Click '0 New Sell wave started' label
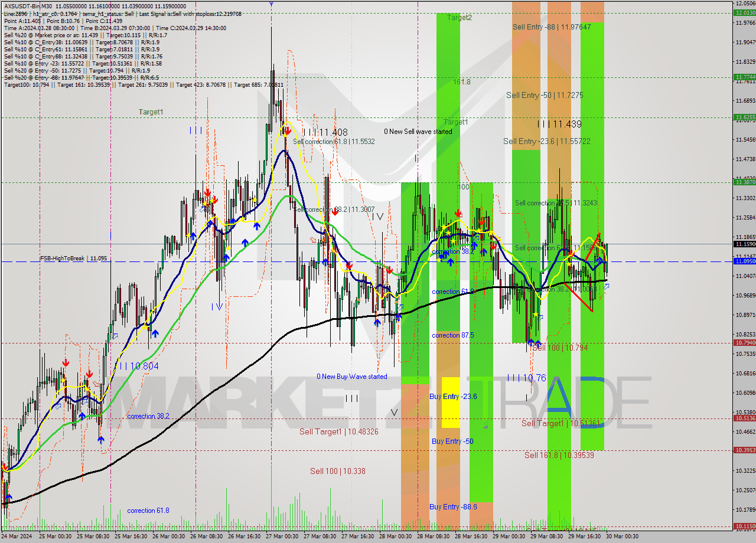The image size is (756, 543). (x=418, y=132)
